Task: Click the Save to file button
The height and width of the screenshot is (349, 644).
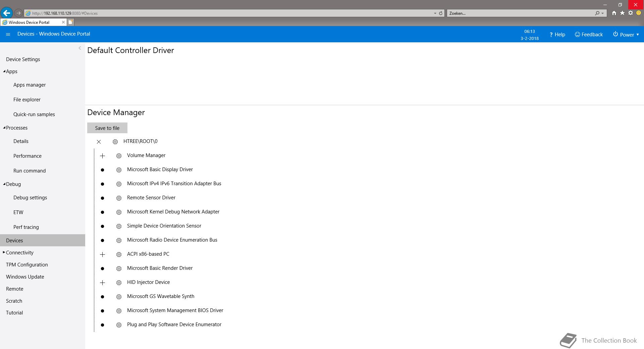Action: [x=107, y=128]
